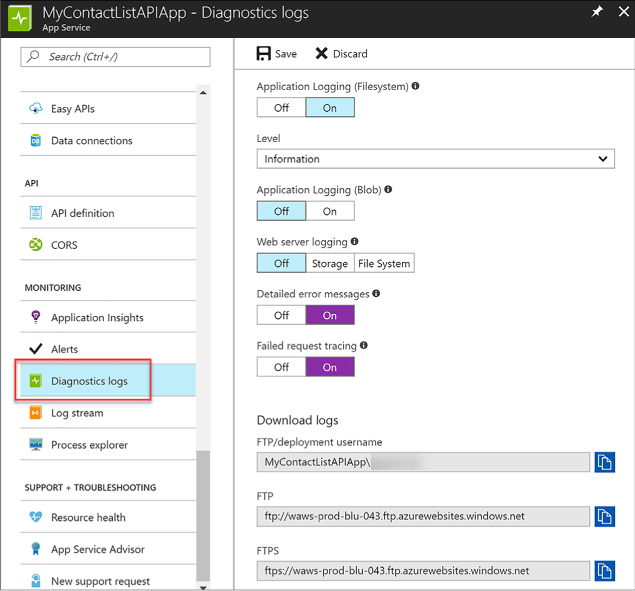This screenshot has width=635, height=591.
Task: Click the App Service diagnostics icon in header
Action: (x=20, y=17)
